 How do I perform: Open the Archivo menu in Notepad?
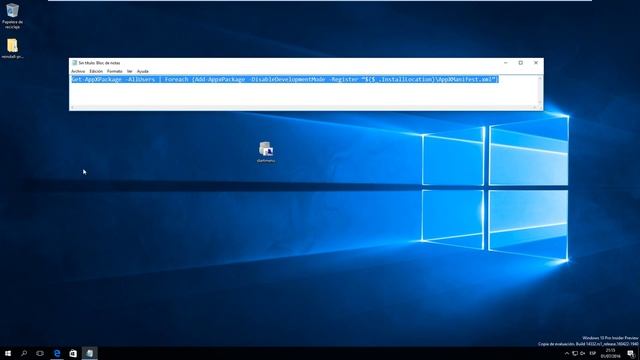(x=78, y=71)
